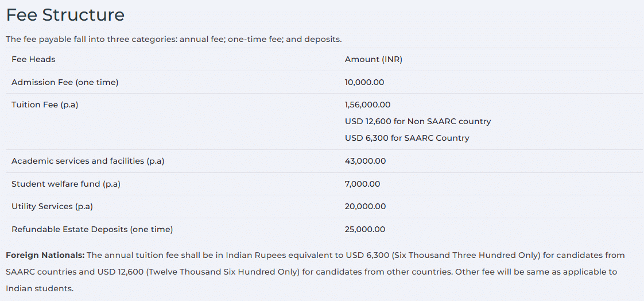644x301 pixels.
Task: Click the USD 6,300 SAARC Country line
Action: point(407,138)
